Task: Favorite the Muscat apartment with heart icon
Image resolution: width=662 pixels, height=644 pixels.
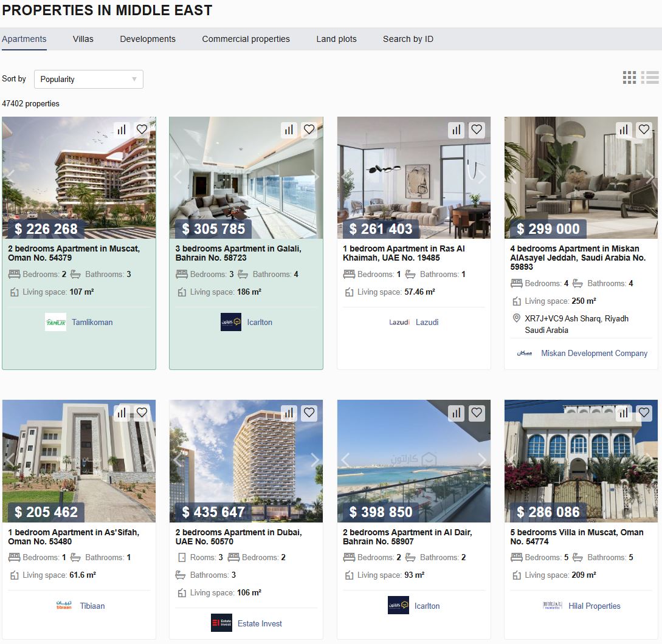Action: [142, 129]
